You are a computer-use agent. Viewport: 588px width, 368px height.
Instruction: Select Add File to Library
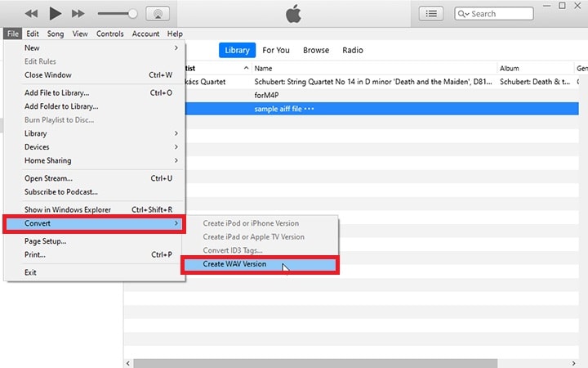tap(95, 92)
